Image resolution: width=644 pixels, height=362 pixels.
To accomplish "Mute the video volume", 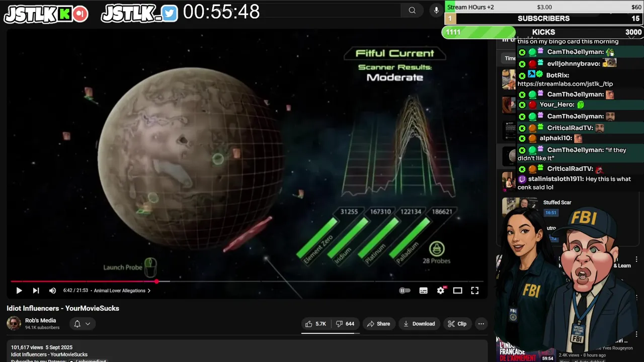I will [x=52, y=291].
